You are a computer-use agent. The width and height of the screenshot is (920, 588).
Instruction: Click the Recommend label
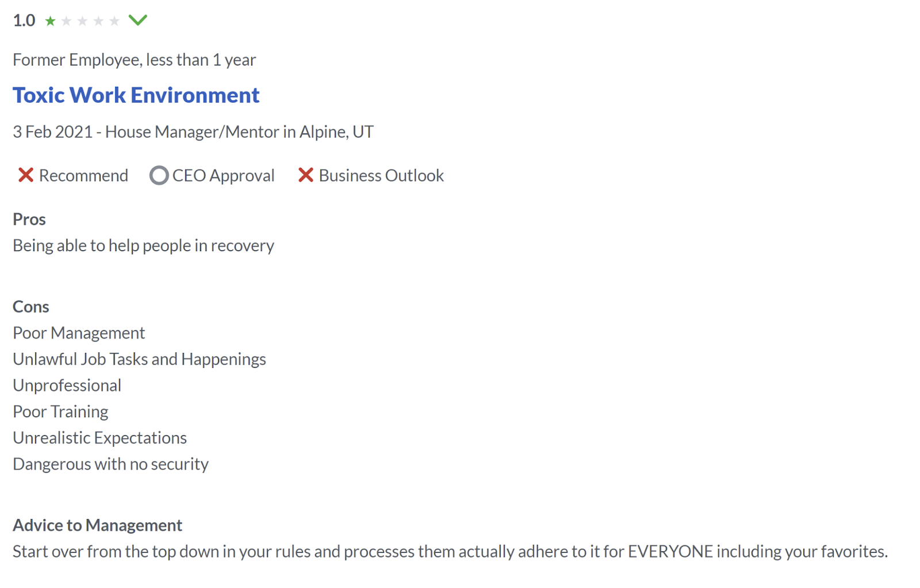pos(83,175)
